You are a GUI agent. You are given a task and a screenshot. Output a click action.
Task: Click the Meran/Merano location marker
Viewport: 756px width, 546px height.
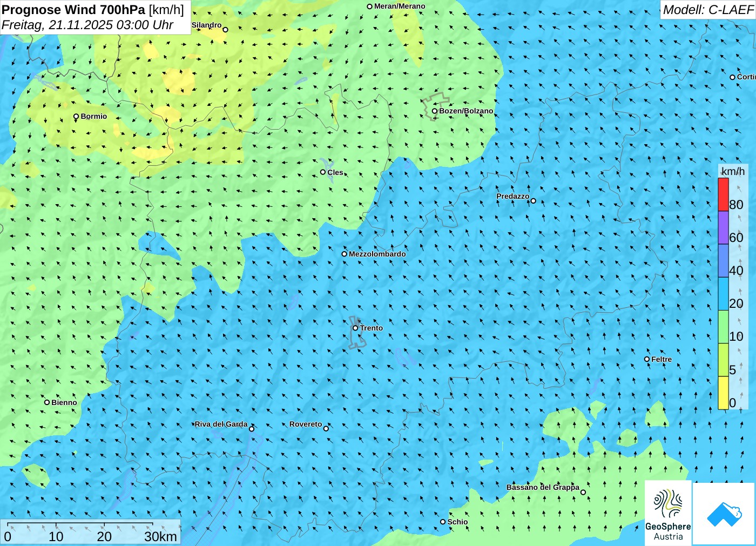pyautogui.click(x=370, y=6)
